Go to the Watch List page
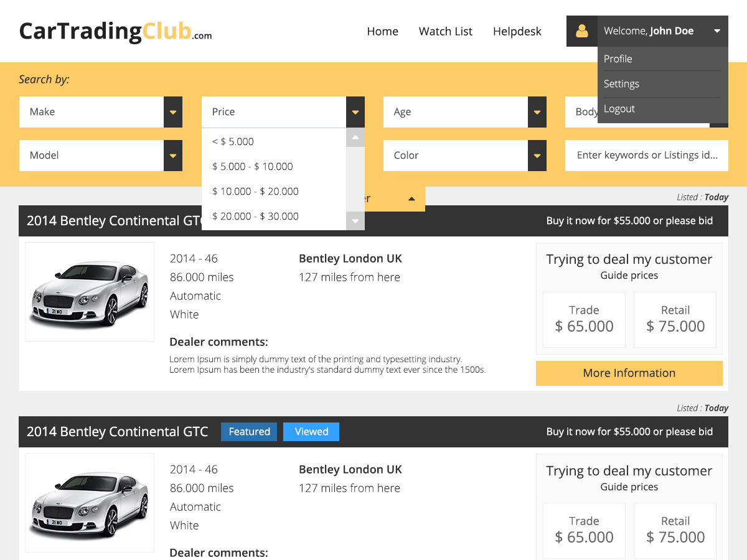 coord(445,31)
